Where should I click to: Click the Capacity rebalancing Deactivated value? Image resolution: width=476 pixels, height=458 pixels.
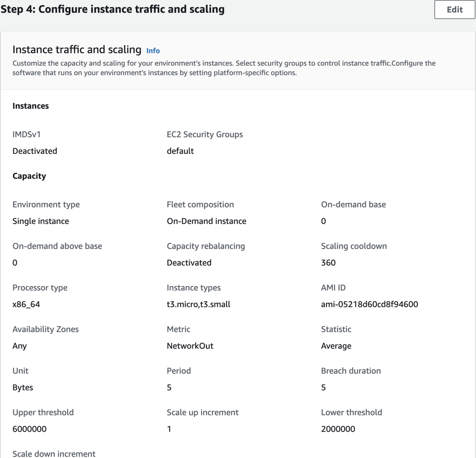coord(189,263)
